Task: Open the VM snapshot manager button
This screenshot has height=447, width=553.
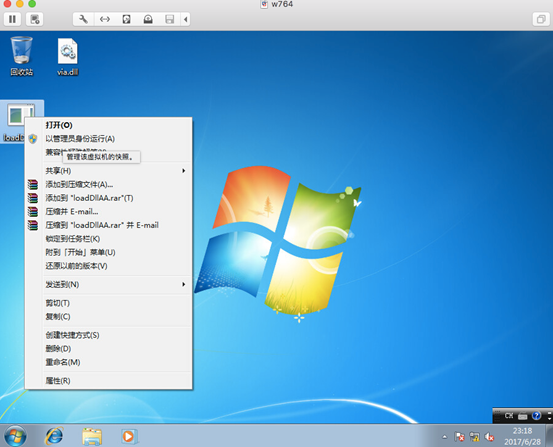Action: (x=35, y=19)
